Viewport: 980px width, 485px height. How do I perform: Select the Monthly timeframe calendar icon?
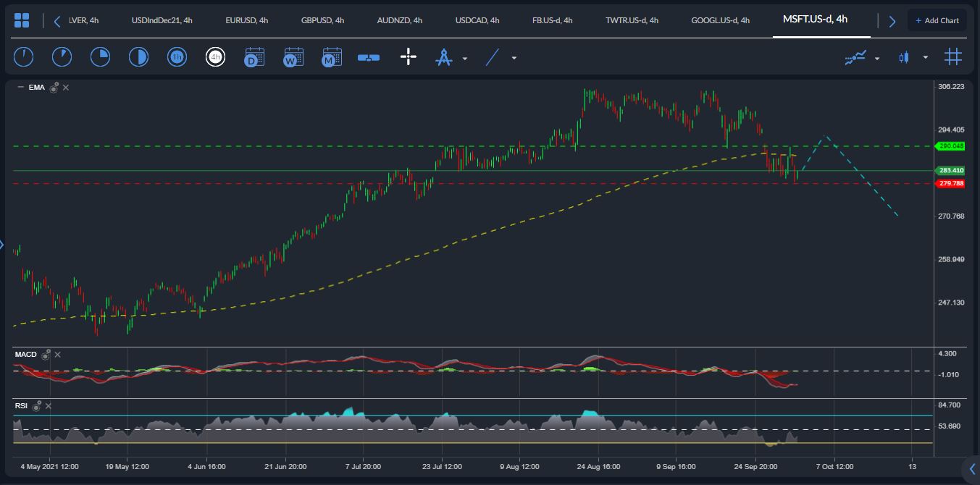pos(332,57)
